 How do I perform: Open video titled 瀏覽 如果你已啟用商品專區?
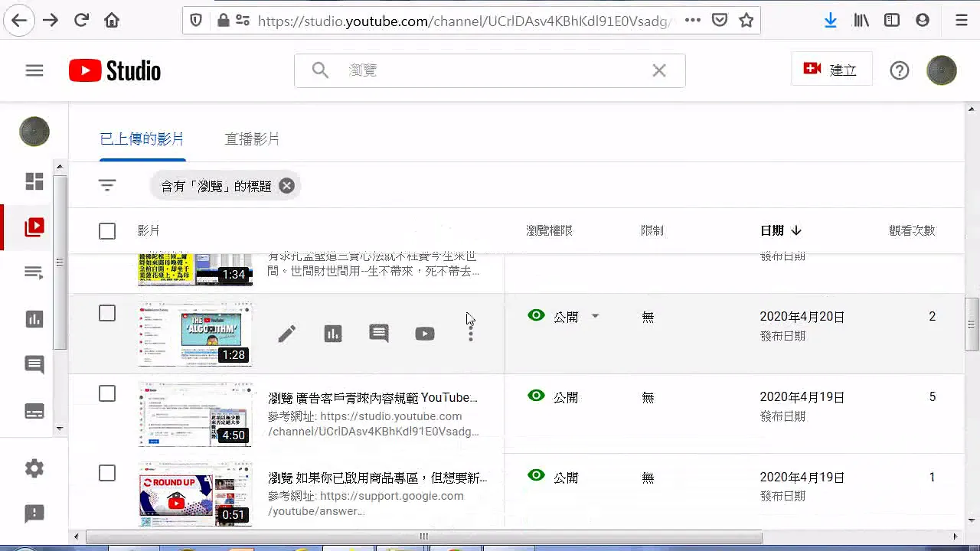(377, 478)
